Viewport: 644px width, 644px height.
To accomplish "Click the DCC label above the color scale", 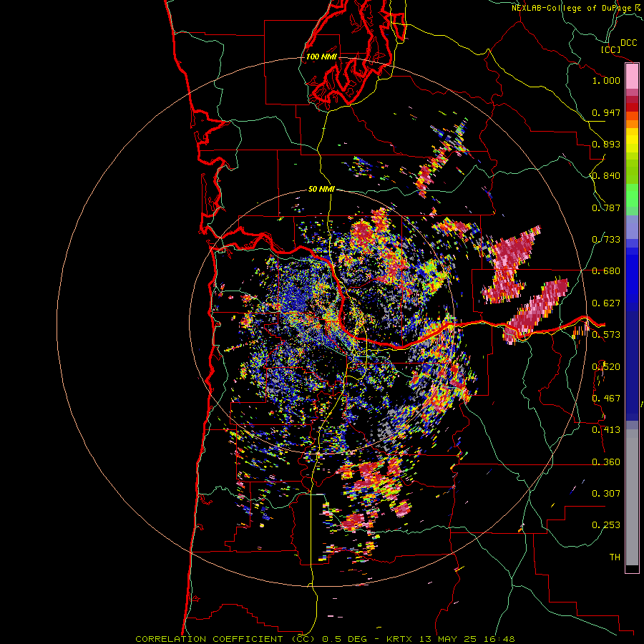I will click(628, 43).
